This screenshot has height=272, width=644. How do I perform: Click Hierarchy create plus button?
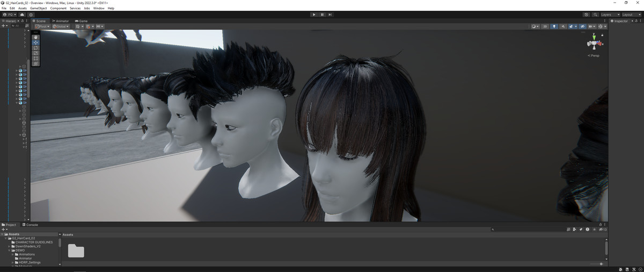(x=5, y=26)
